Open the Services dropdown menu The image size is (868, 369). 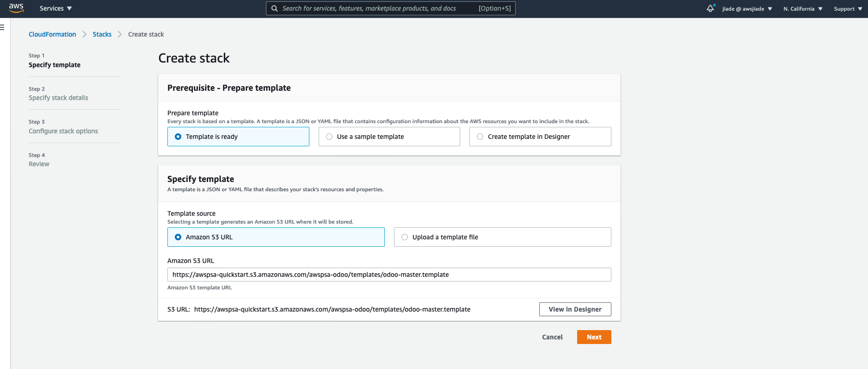click(55, 8)
